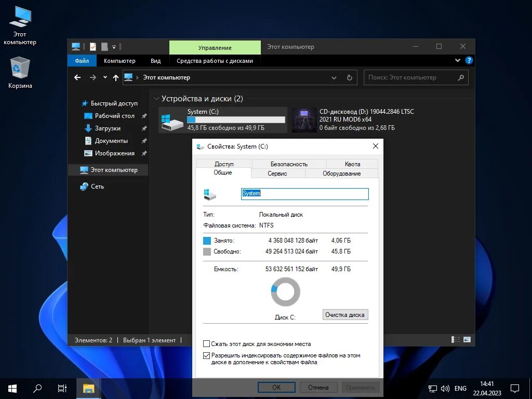
Task: Open taskbar search magnifier
Action: 37,389
